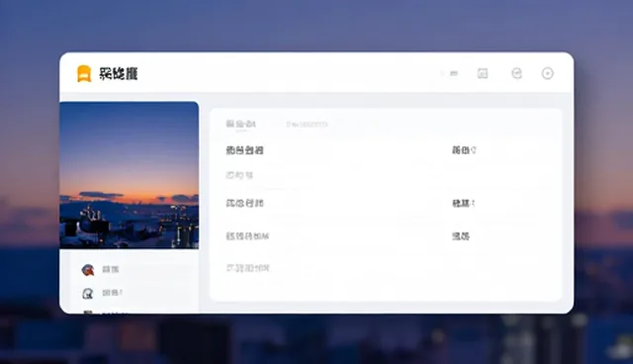Select the underlined active tab in main panel
The height and width of the screenshot is (364, 633).
pos(240,125)
